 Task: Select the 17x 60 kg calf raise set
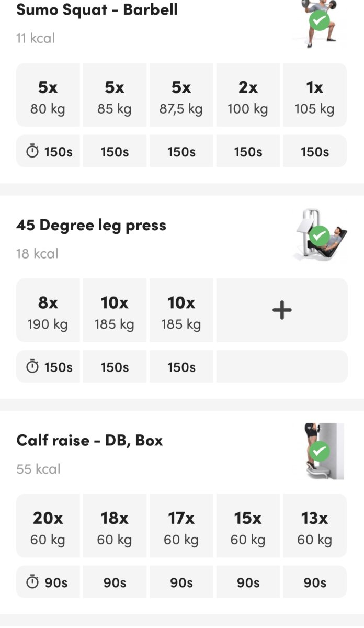(x=181, y=526)
